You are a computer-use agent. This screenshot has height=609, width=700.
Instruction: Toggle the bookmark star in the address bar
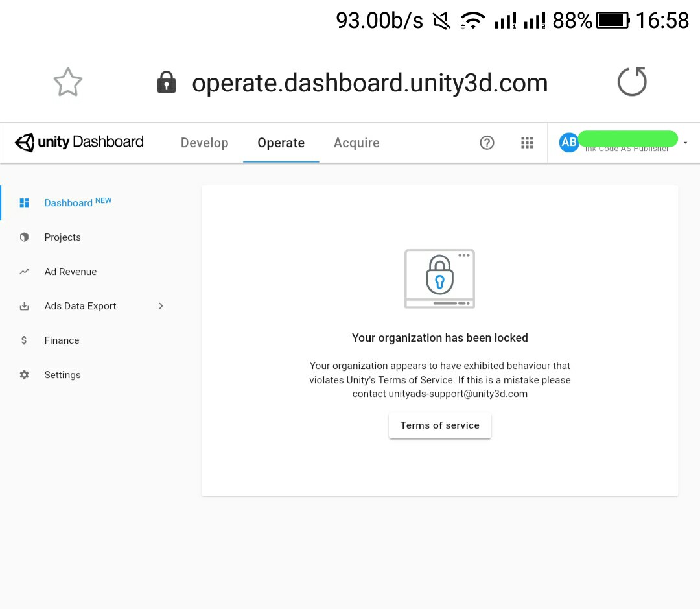tap(68, 82)
